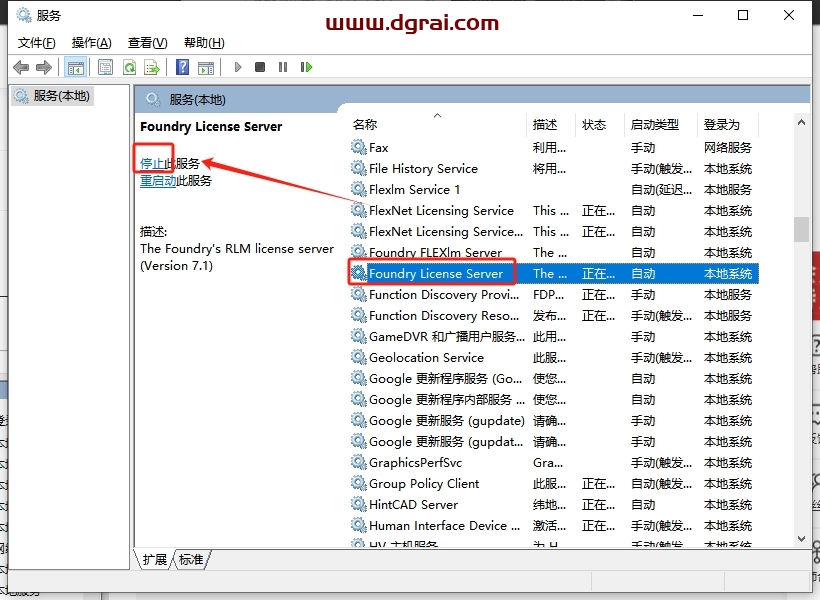The image size is (820, 600).
Task: Click the Back arrow toolbar icon
Action: click(x=21, y=67)
